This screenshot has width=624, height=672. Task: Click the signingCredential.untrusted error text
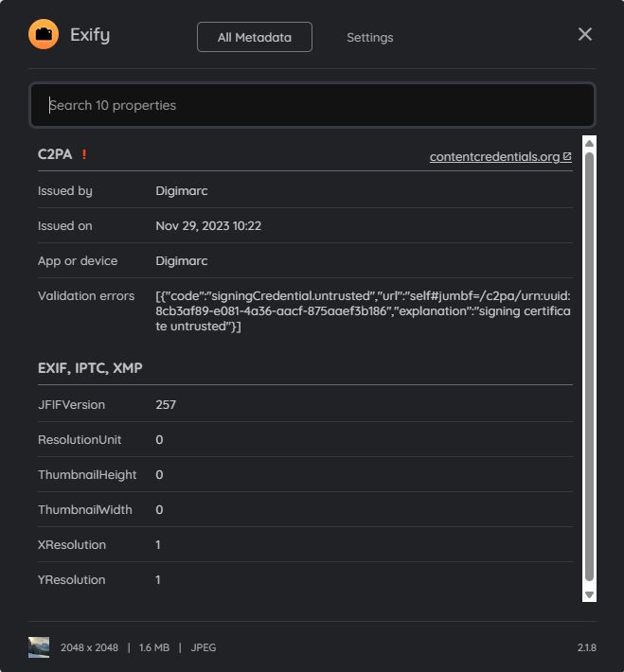pos(364,311)
